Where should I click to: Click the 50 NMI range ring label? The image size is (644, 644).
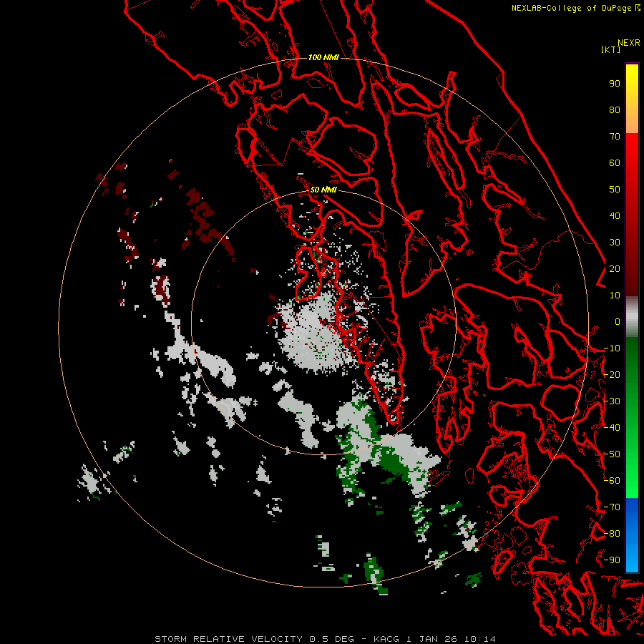pyautogui.click(x=323, y=190)
